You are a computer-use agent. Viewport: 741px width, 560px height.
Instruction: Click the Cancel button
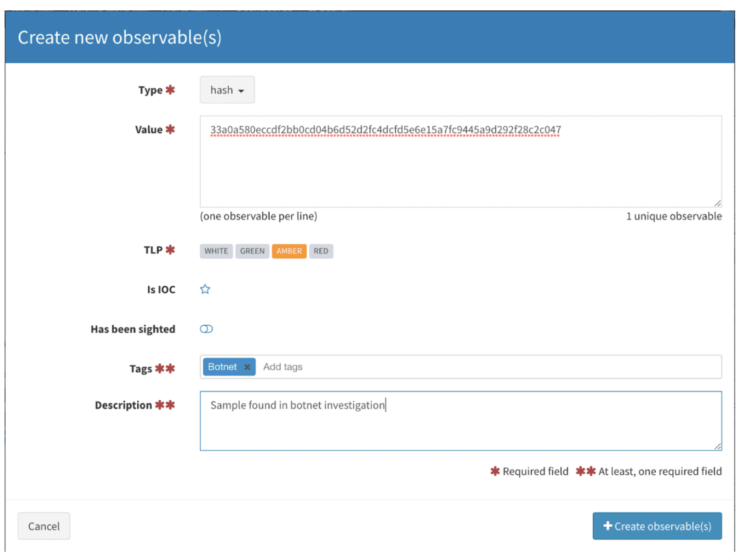44,526
